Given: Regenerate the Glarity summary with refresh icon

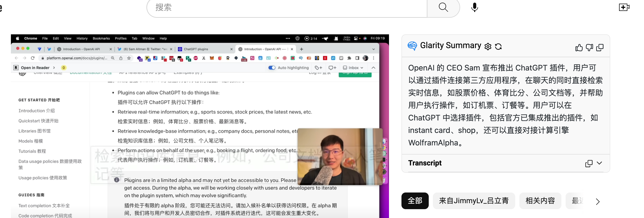Looking at the screenshot, I should click(x=498, y=47).
